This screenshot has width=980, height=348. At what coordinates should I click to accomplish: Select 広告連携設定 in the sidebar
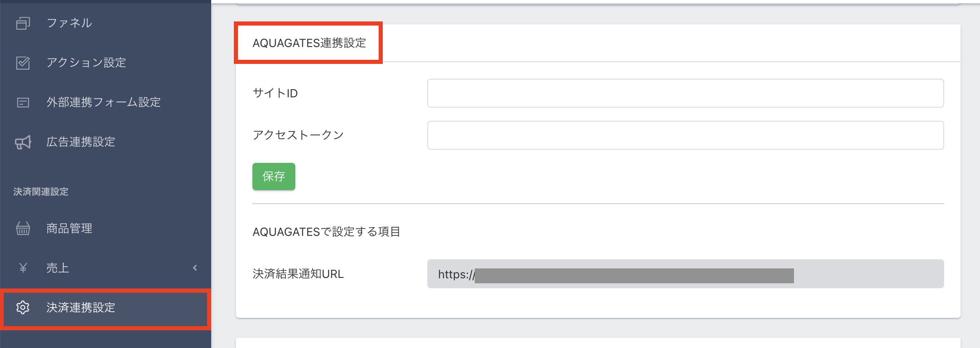81,142
